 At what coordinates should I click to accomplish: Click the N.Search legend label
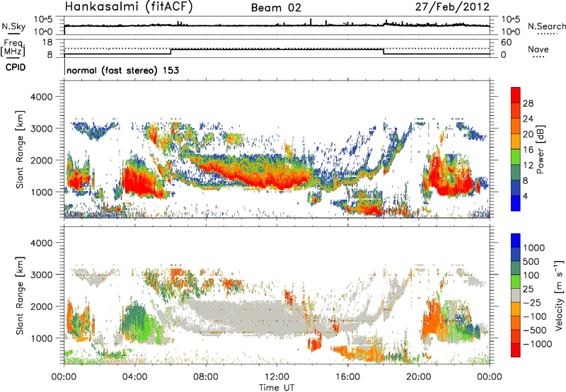546,26
